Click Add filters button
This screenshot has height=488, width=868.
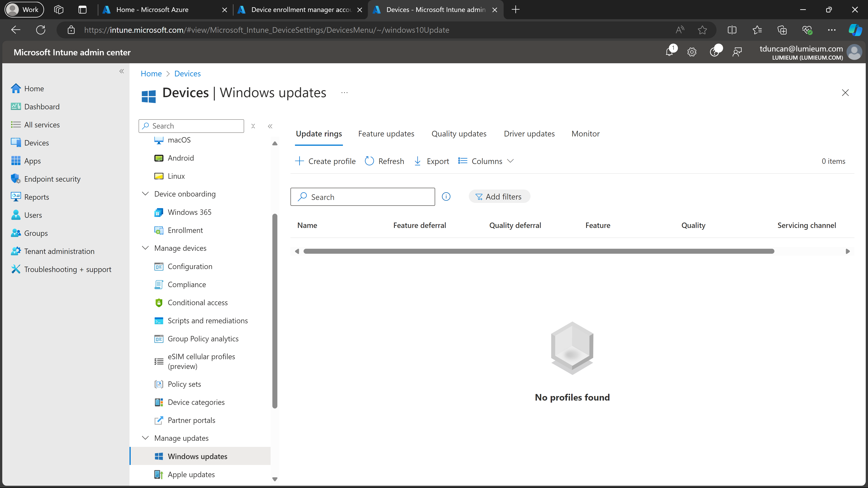coord(499,197)
